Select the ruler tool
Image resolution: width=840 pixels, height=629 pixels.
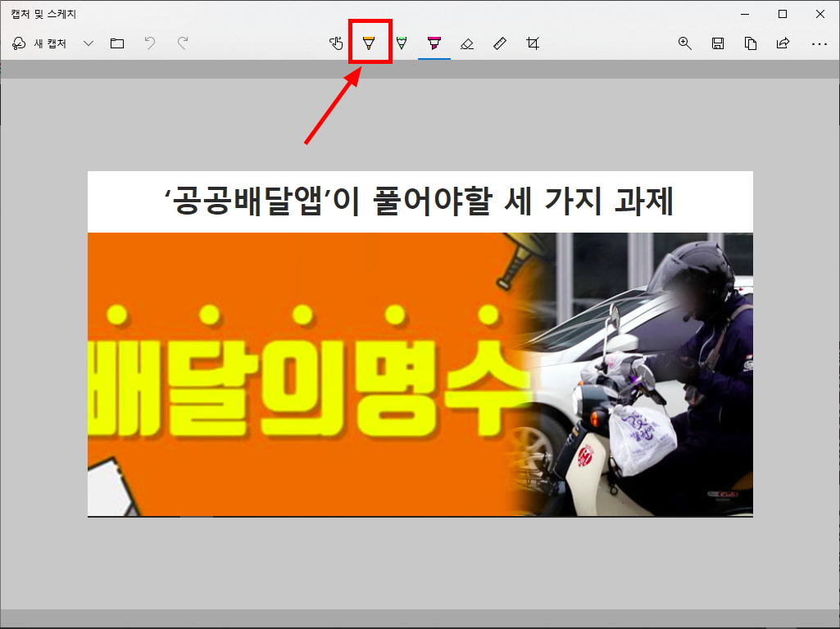pyautogui.click(x=500, y=43)
